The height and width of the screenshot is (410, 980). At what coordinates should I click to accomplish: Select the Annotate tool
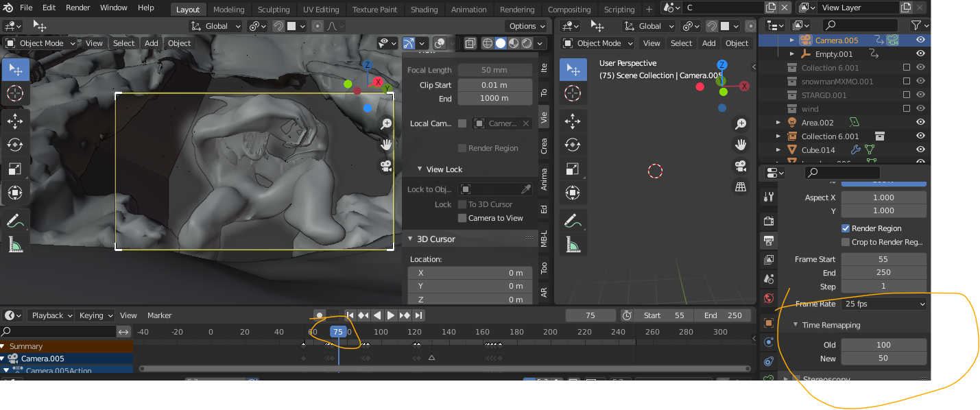[15, 220]
